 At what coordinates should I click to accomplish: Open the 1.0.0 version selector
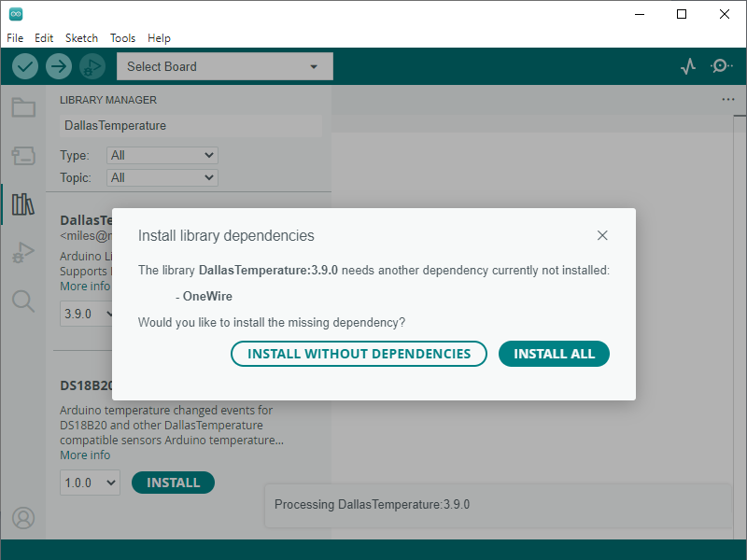[90, 483]
